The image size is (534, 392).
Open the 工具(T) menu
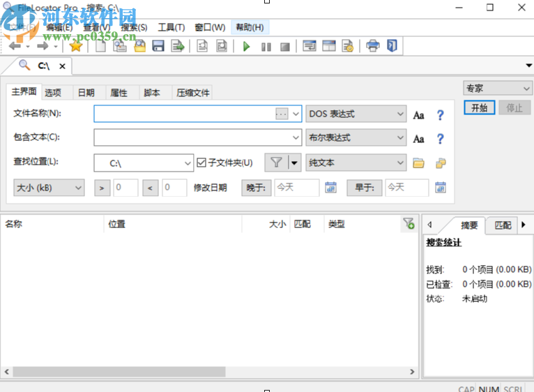tap(171, 28)
